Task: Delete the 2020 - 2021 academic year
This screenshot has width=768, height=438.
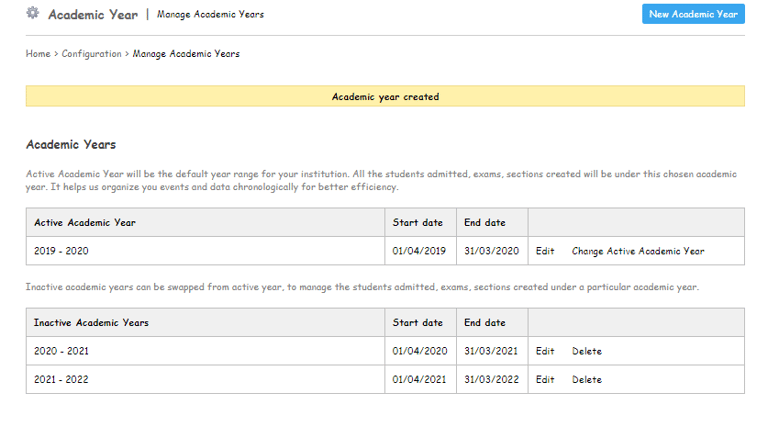Action: [x=587, y=351]
